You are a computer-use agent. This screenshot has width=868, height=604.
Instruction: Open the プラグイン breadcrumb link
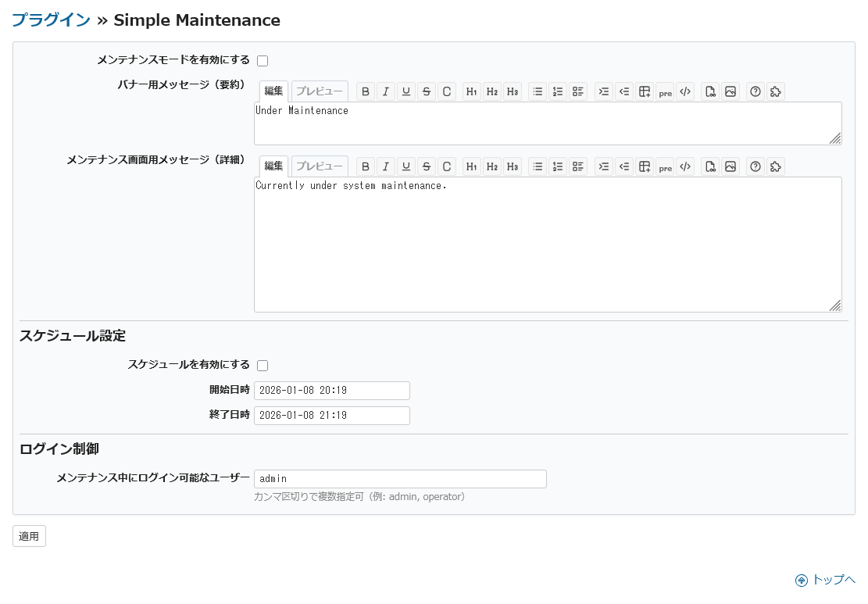(51, 20)
